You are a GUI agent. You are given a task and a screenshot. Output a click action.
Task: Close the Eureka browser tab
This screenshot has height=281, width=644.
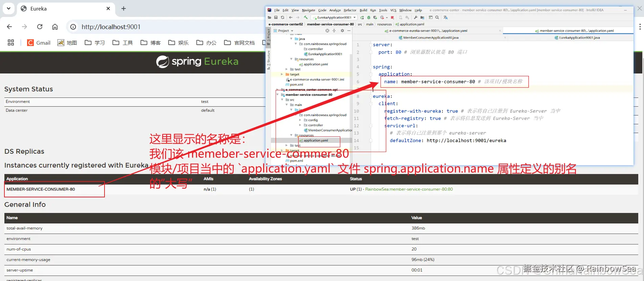[x=108, y=8]
